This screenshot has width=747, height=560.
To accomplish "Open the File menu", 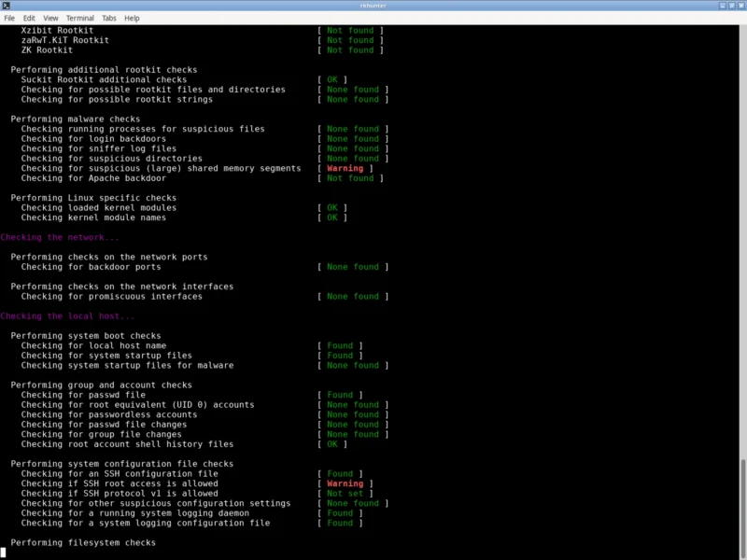I will tap(9, 18).
